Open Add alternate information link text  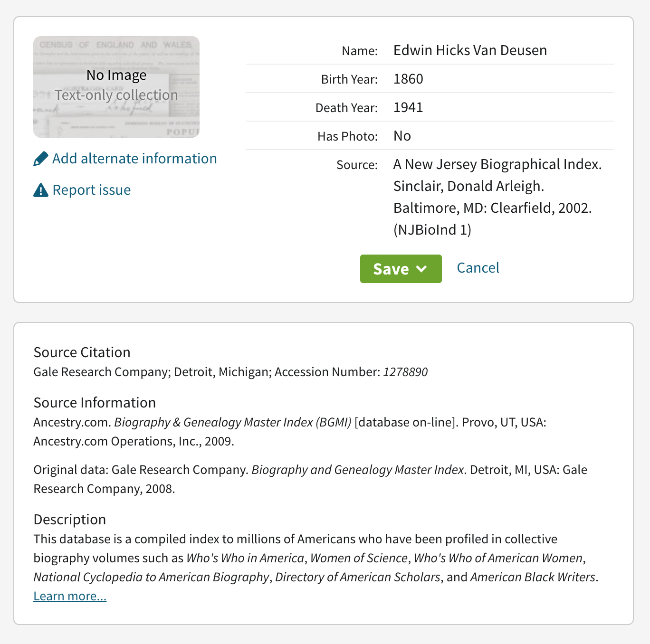[134, 159]
